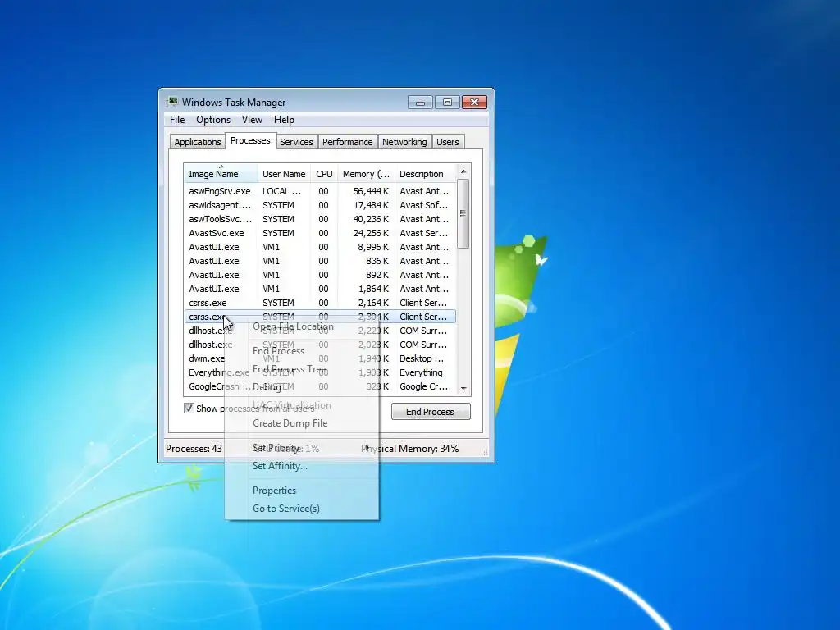
Task: Click the process list scrollbar thumb
Action: (463, 214)
